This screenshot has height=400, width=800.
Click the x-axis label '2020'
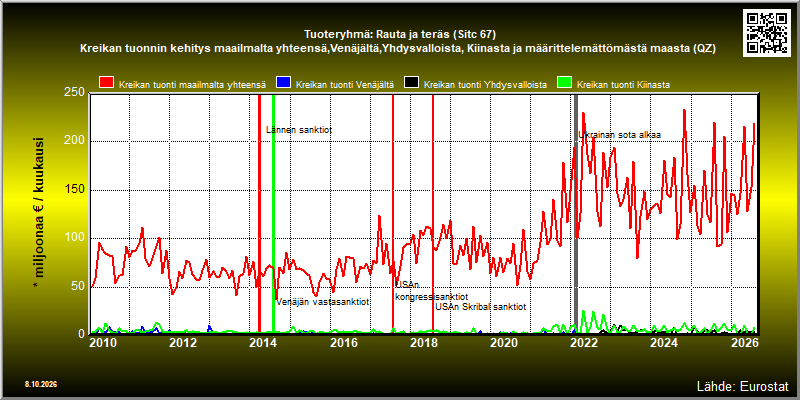[x=503, y=342]
